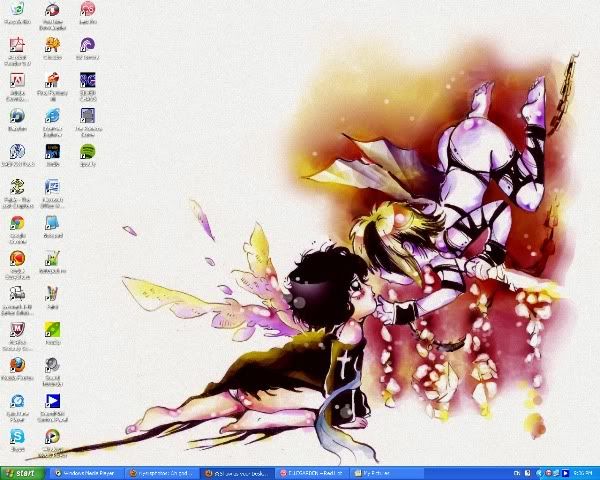600x480 pixels.
Task: Switch to Windows Media Player taskbar button
Action: [87, 473]
